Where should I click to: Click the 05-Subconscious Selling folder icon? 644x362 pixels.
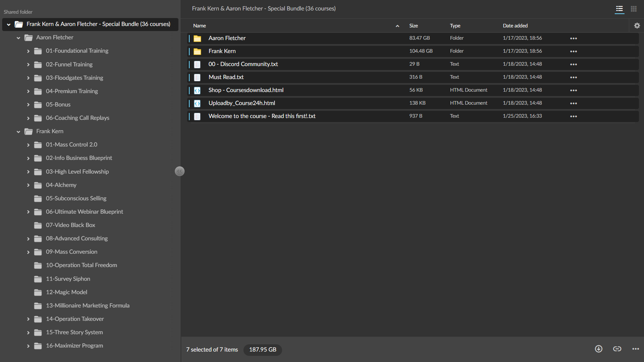38,199
